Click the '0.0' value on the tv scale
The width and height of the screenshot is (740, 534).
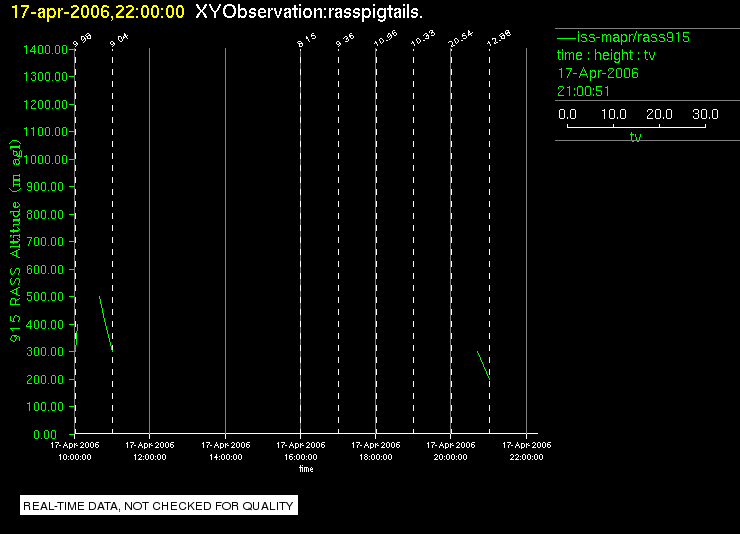[567, 114]
